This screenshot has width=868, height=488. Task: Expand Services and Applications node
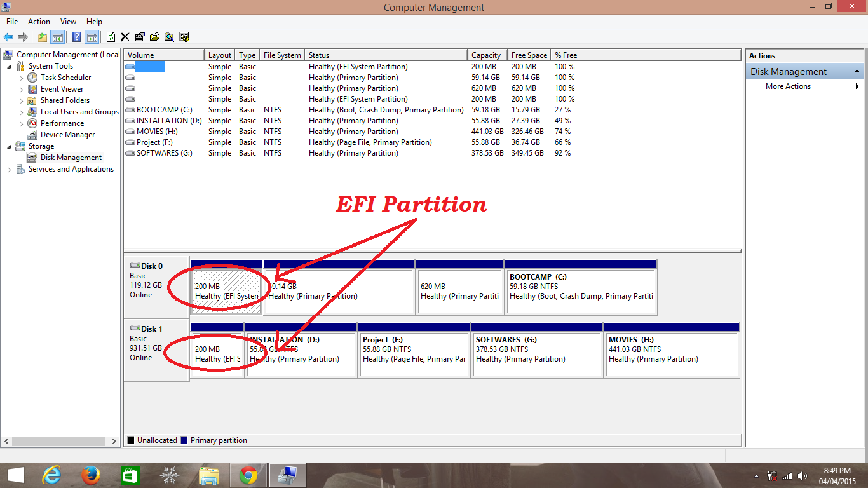coord(9,170)
